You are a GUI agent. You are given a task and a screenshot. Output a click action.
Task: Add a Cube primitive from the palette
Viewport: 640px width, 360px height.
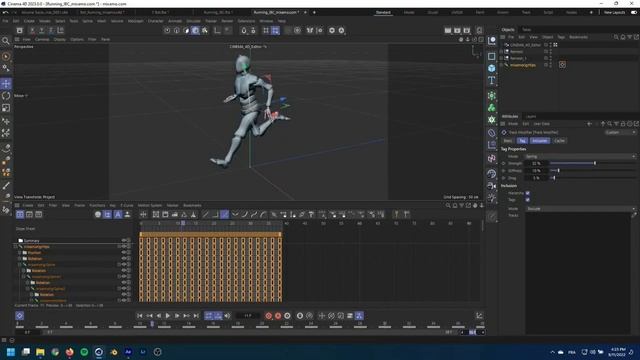click(x=491, y=68)
